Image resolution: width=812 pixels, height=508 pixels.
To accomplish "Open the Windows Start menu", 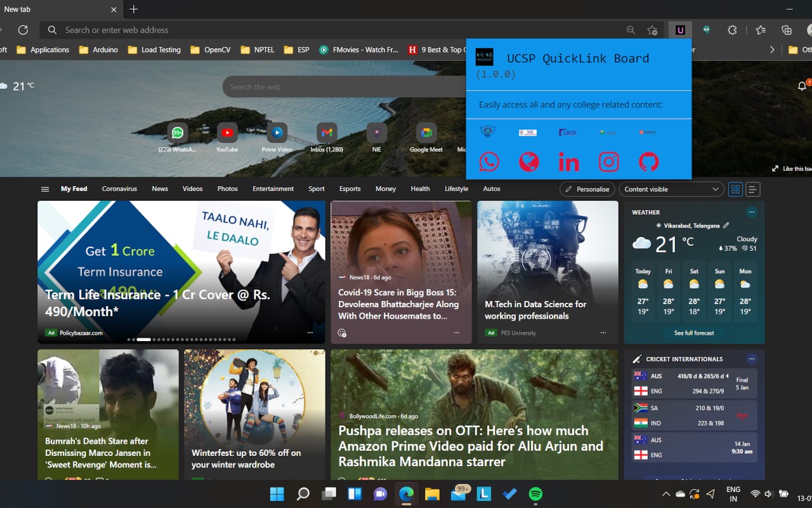I will click(x=277, y=494).
